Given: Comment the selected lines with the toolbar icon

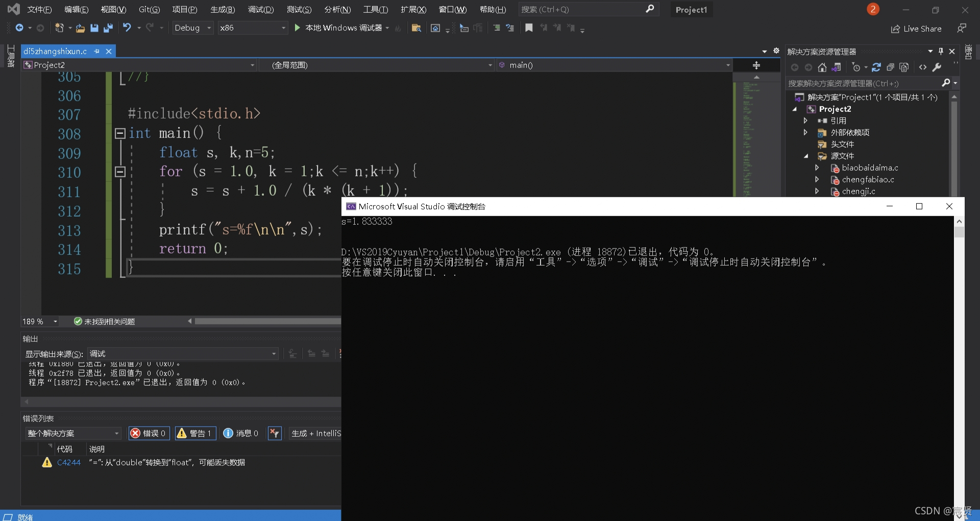Looking at the screenshot, I should (x=496, y=28).
